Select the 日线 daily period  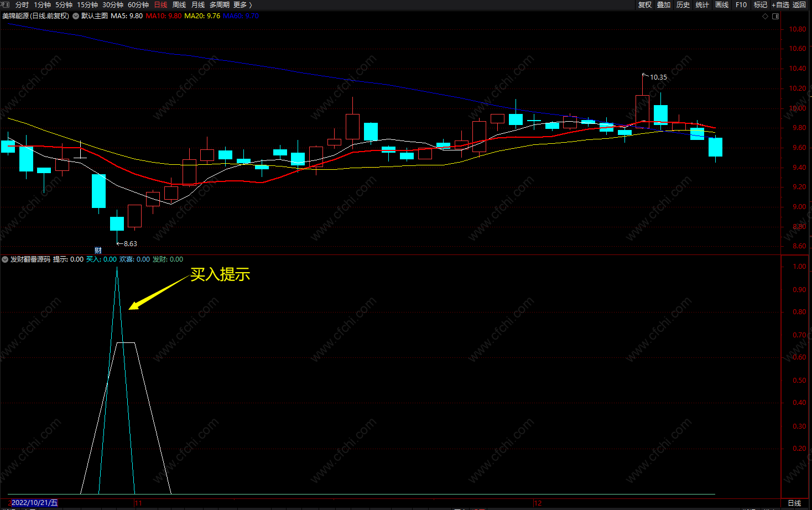click(x=161, y=4)
